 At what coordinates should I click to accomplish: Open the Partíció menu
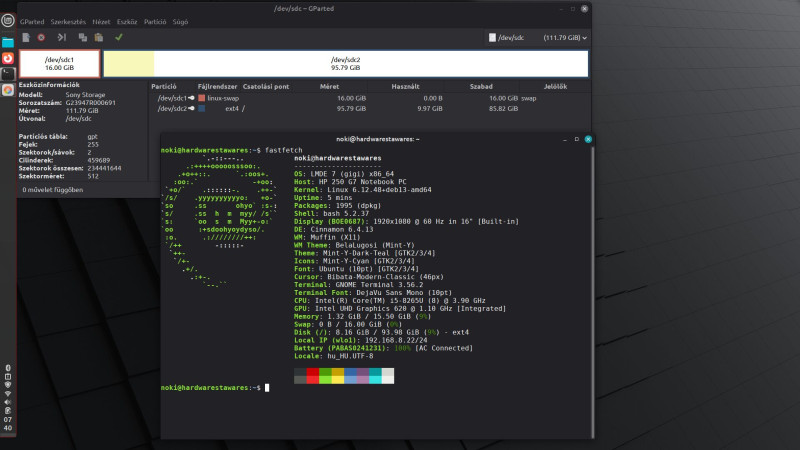pyautogui.click(x=155, y=22)
